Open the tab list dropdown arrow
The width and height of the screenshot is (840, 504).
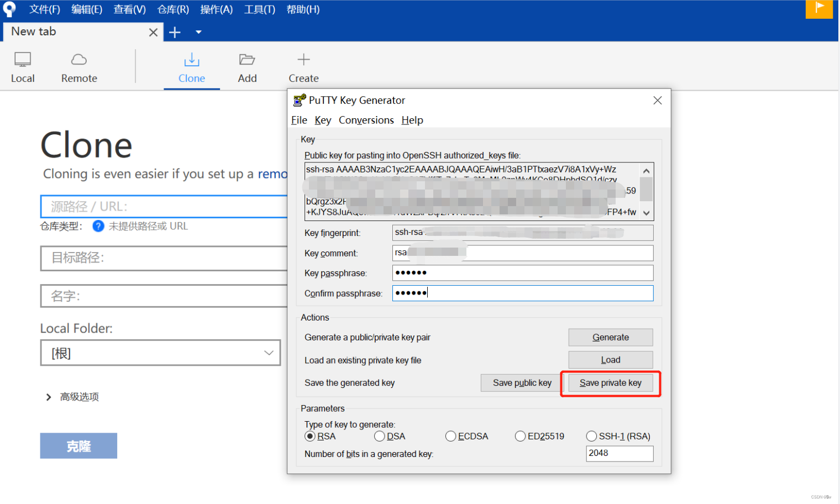pyautogui.click(x=198, y=33)
